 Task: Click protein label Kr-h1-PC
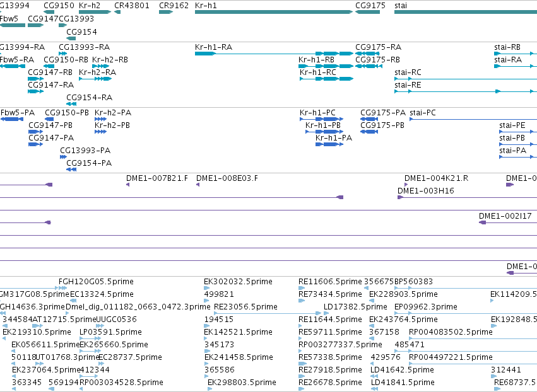(317, 113)
